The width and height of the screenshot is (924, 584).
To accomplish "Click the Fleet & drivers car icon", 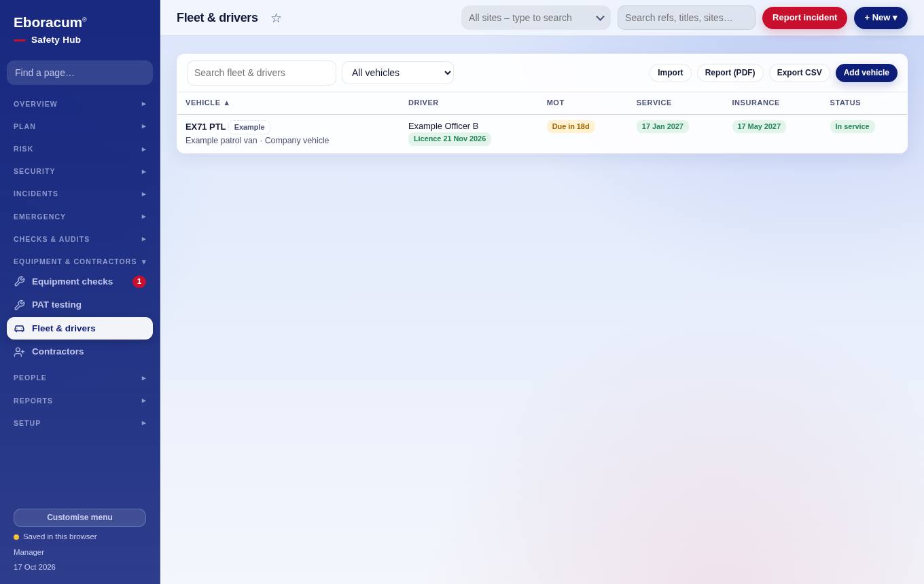I will pos(19,329).
